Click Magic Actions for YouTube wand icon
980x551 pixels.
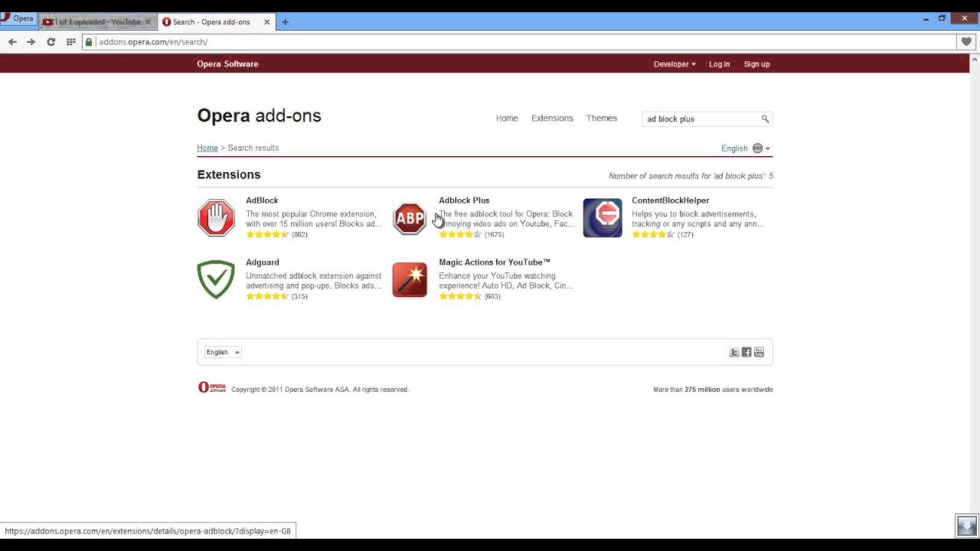coord(410,280)
